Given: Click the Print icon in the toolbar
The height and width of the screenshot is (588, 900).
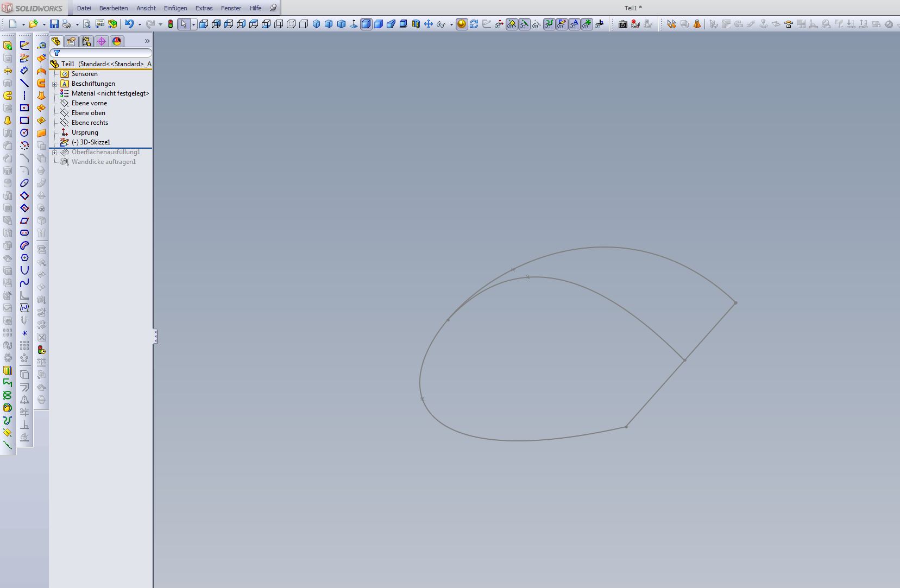Looking at the screenshot, I should coord(66,24).
